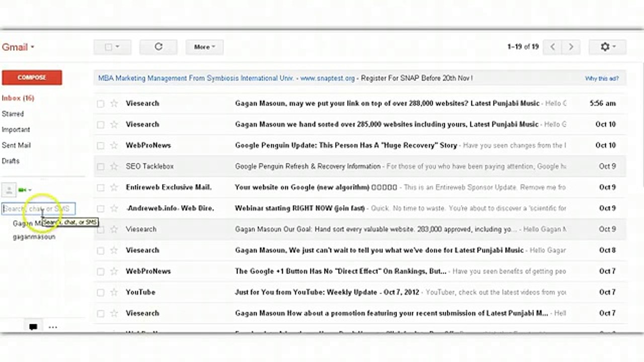644x362 pixels.
Task: Star the YouTube Weekly Update email
Action: pos(114,292)
